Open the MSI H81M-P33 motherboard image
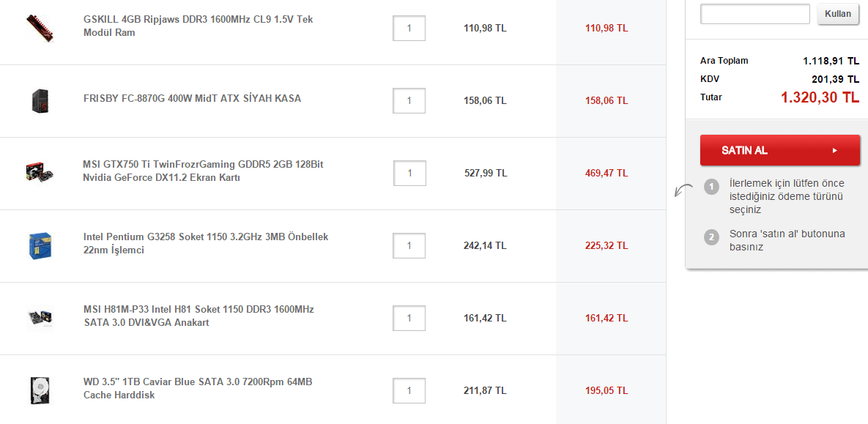Image resolution: width=868 pixels, height=424 pixels. coord(40,318)
